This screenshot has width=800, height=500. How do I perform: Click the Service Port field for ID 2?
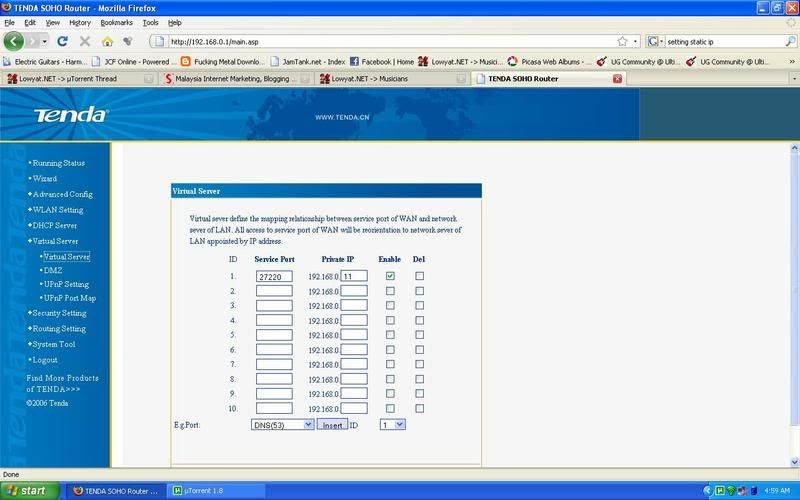pyautogui.click(x=273, y=291)
